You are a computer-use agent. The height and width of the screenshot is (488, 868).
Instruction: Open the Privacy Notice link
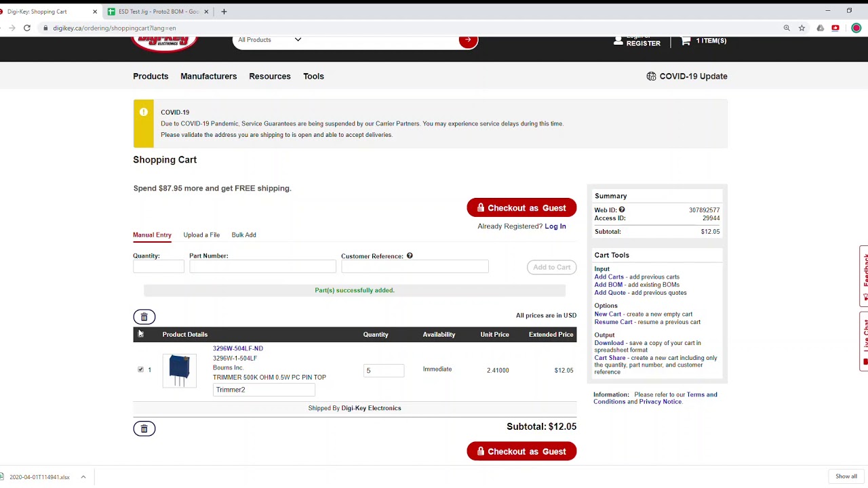[660, 402]
